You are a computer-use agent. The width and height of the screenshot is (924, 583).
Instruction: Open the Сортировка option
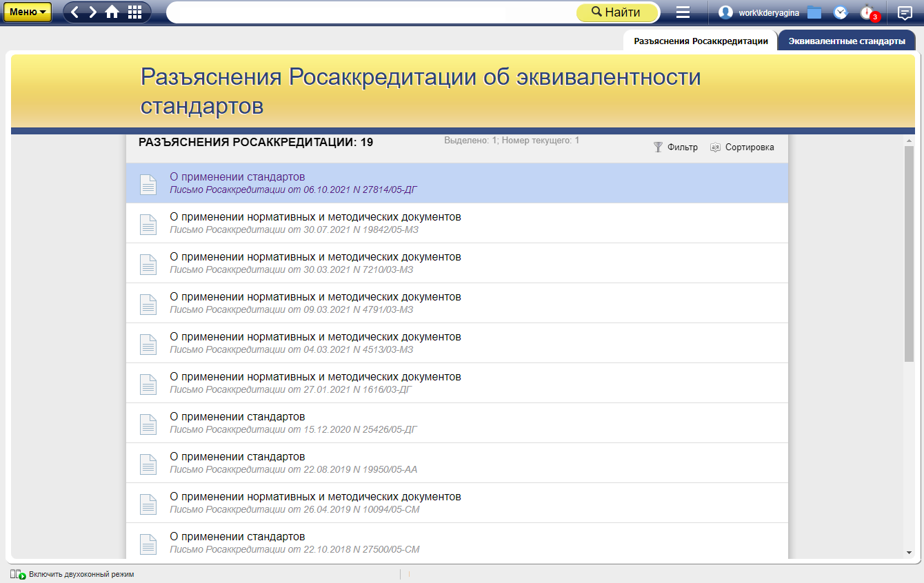click(742, 147)
